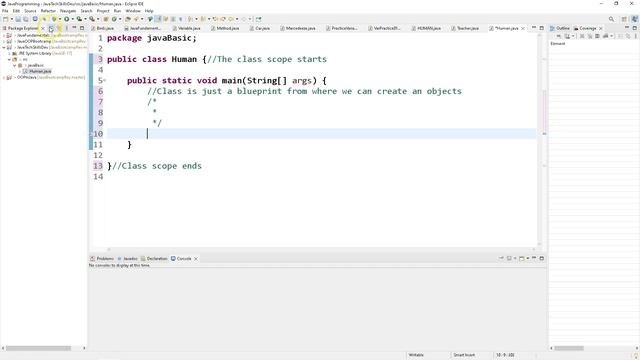Click the green Run toolbar button
This screenshot has height=360, width=640.
[x=66, y=19]
